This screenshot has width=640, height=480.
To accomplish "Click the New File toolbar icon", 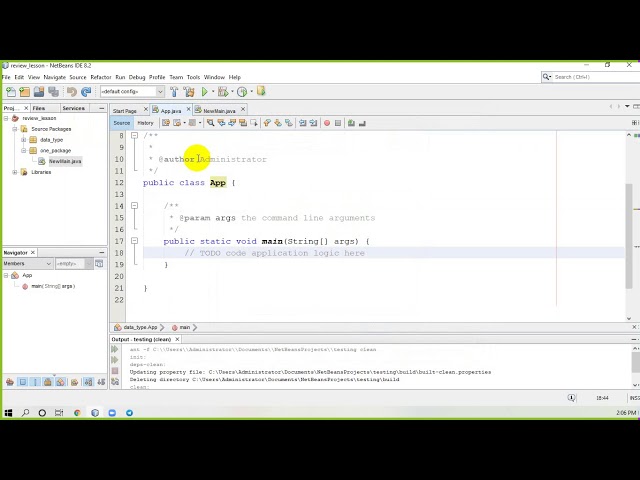I will (x=11, y=92).
